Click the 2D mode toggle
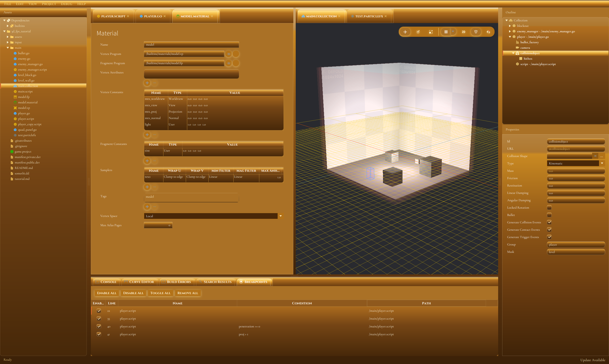Image resolution: width=609 pixels, height=364 pixels. click(x=463, y=32)
